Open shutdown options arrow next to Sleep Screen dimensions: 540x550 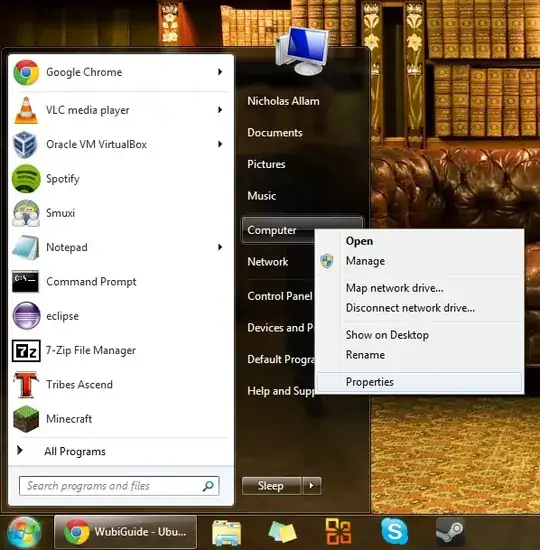pyautogui.click(x=312, y=486)
